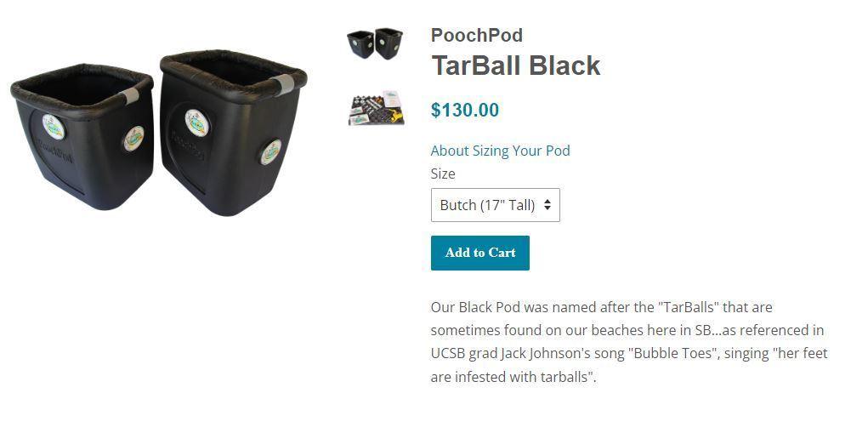The width and height of the screenshot is (868, 433).
Task: Open the About Sizing Your Pod link
Action: pyautogui.click(x=501, y=151)
